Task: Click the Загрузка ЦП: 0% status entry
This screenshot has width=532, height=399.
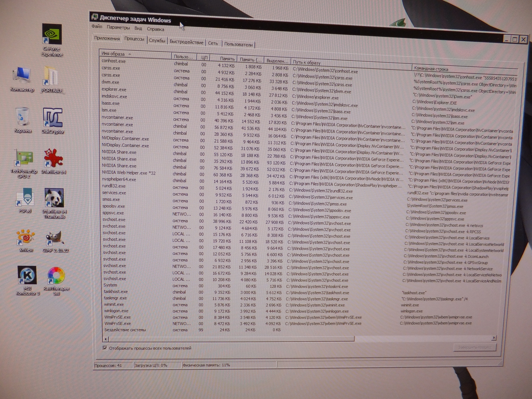Action: [x=151, y=365]
